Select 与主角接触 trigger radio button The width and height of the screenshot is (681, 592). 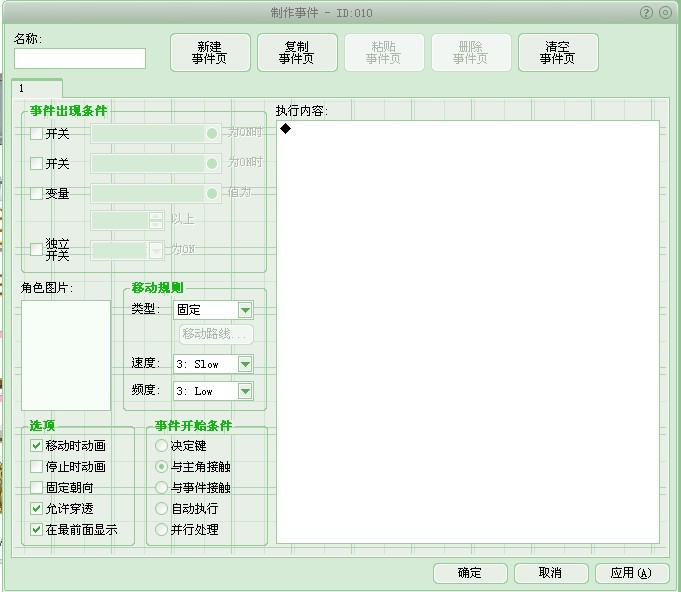(x=161, y=467)
